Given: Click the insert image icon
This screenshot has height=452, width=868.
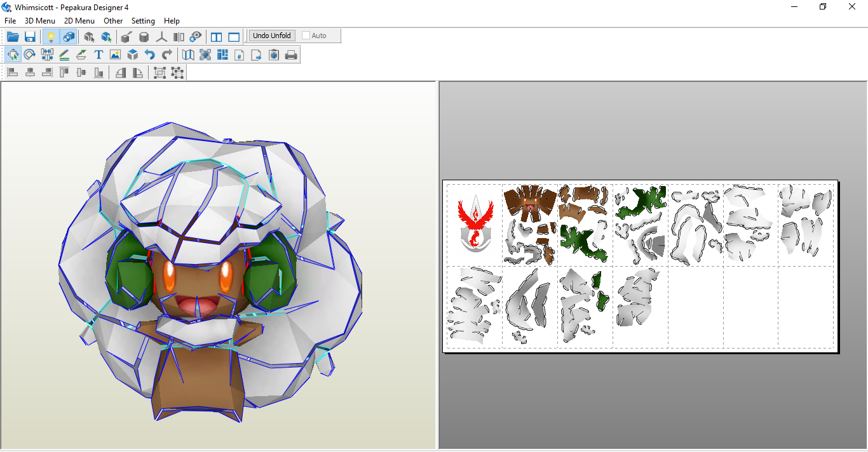Looking at the screenshot, I should click(x=116, y=55).
